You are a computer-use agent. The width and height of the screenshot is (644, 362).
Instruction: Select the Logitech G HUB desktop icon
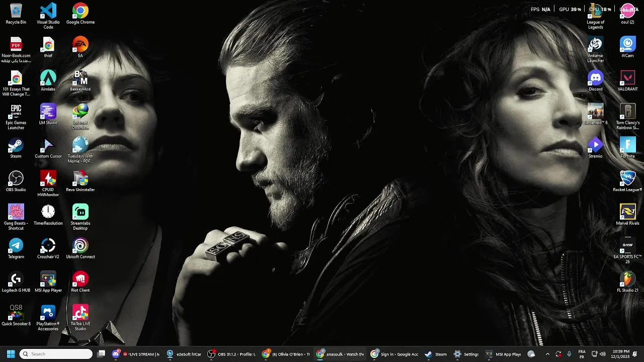click(16, 282)
